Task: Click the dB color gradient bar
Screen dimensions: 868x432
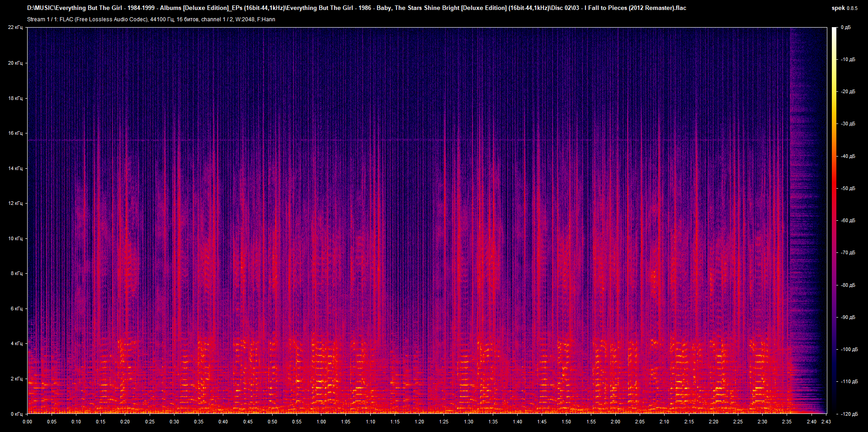Action: point(835,220)
